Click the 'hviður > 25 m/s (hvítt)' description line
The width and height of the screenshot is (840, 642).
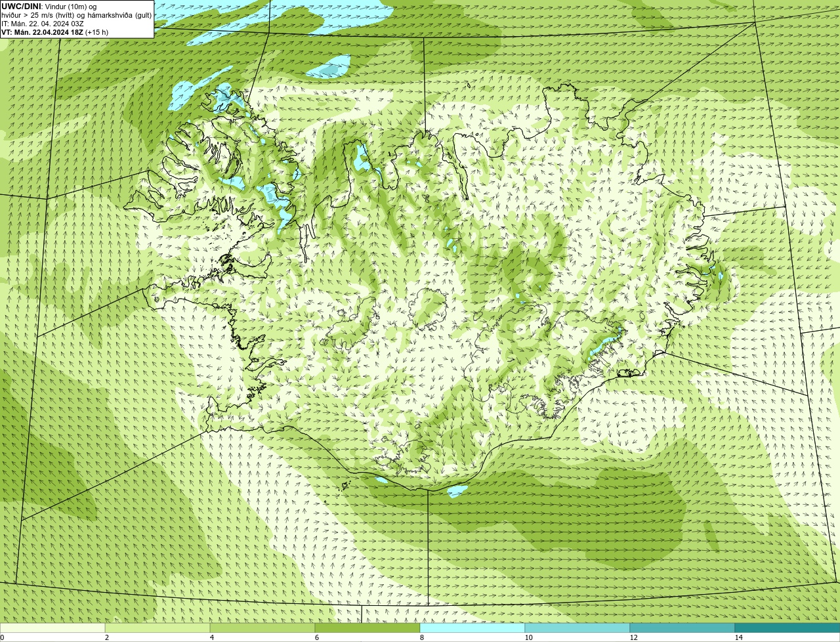pos(76,15)
